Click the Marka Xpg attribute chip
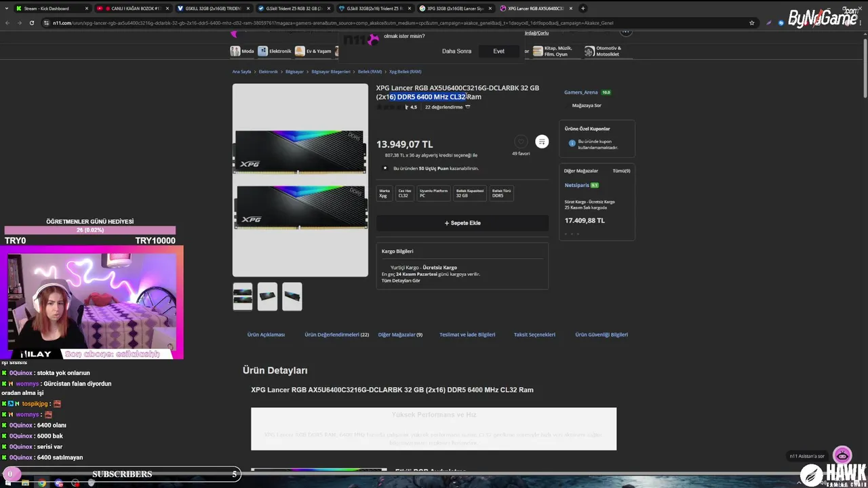This screenshot has width=868, height=488. [x=384, y=193]
